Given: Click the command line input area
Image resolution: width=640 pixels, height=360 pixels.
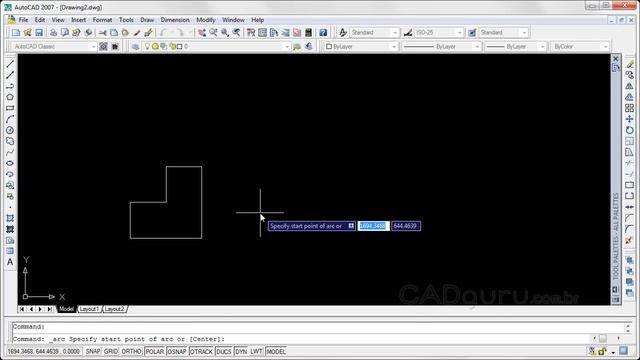Looking at the screenshot, I should pyautogui.click(x=302, y=339).
